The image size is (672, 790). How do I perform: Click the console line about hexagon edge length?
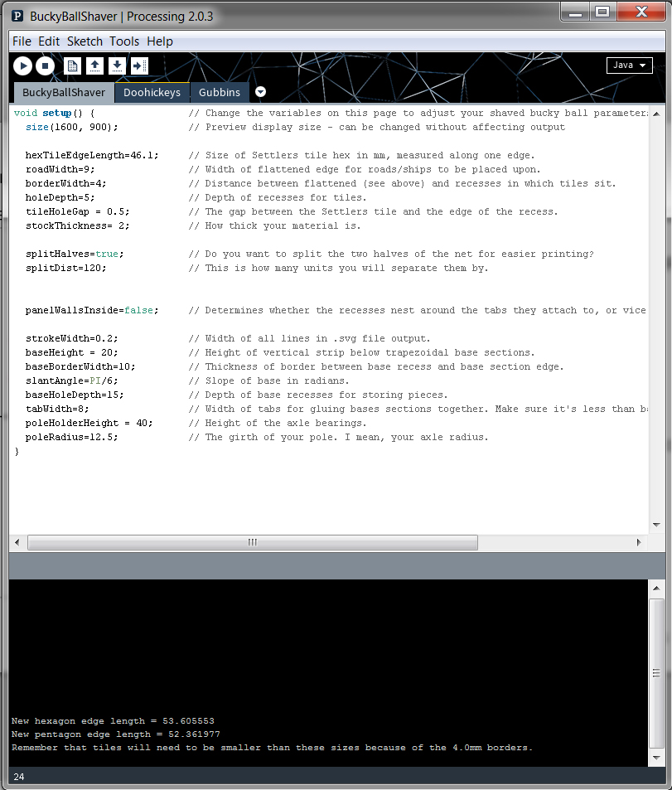113,721
